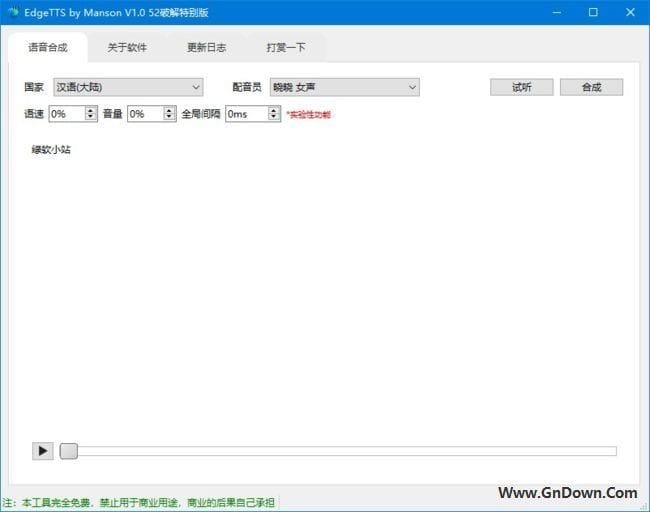This screenshot has height=512, width=650.
Task: Click the 语速 percentage input field
Action: pyautogui.click(x=66, y=114)
